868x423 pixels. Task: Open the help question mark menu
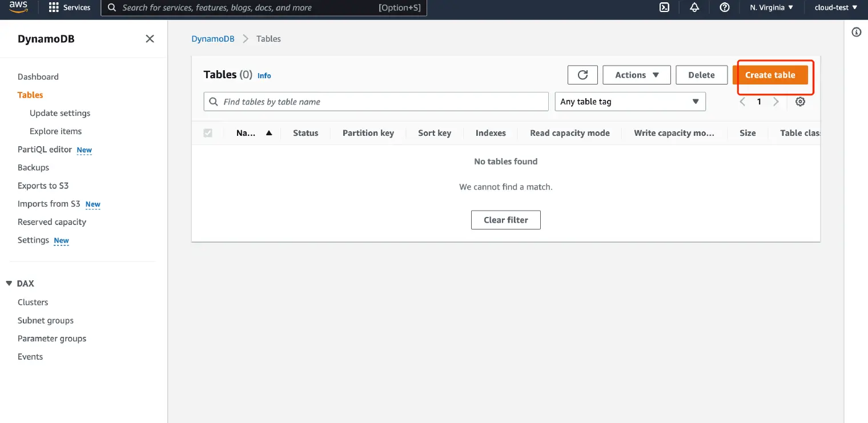coord(725,7)
